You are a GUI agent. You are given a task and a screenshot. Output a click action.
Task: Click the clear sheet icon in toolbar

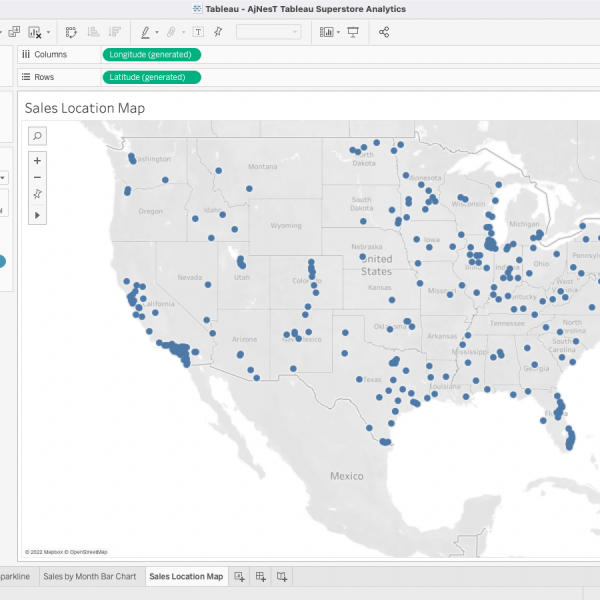pyautogui.click(x=34, y=32)
